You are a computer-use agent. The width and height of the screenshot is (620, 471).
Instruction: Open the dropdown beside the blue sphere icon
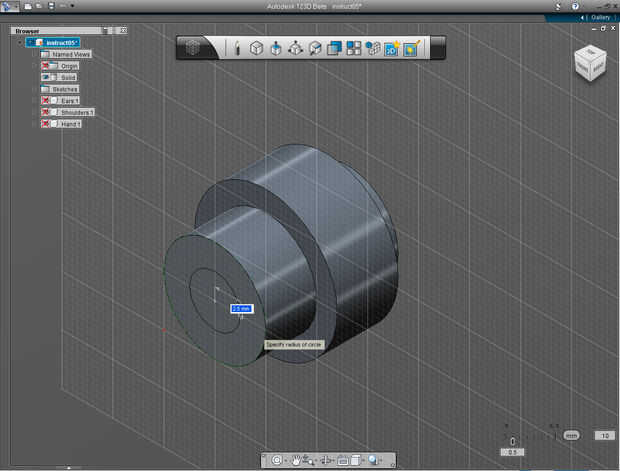381,460
